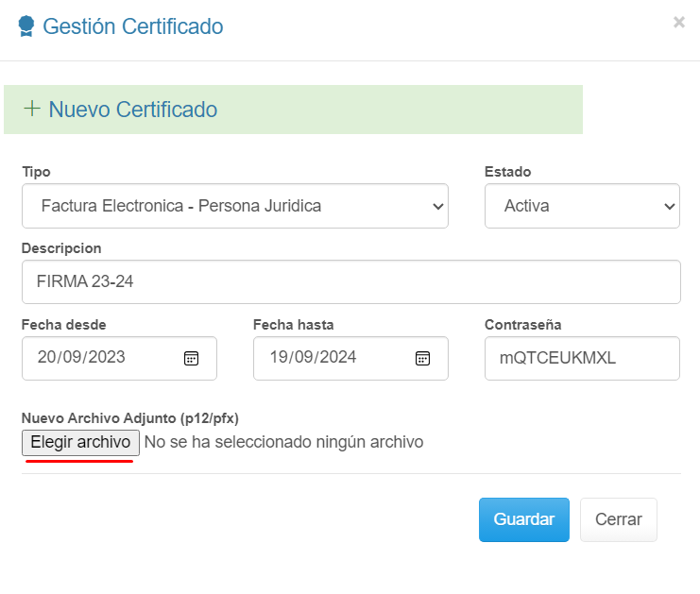
Task: Click the Cerrar button
Action: coord(619,519)
